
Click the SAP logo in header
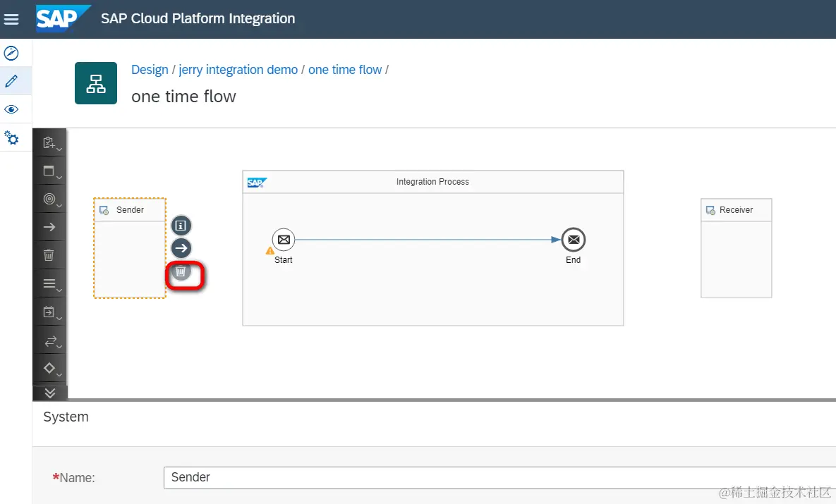63,18
